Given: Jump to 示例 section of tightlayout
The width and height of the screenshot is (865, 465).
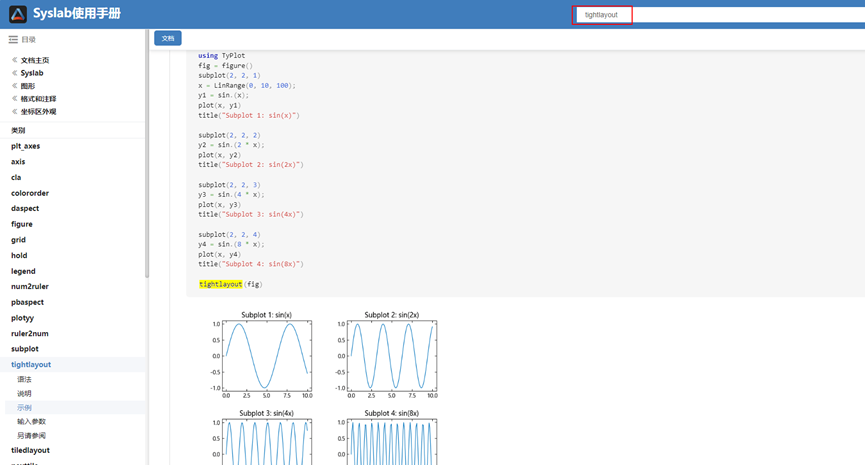Looking at the screenshot, I should click(x=24, y=408).
